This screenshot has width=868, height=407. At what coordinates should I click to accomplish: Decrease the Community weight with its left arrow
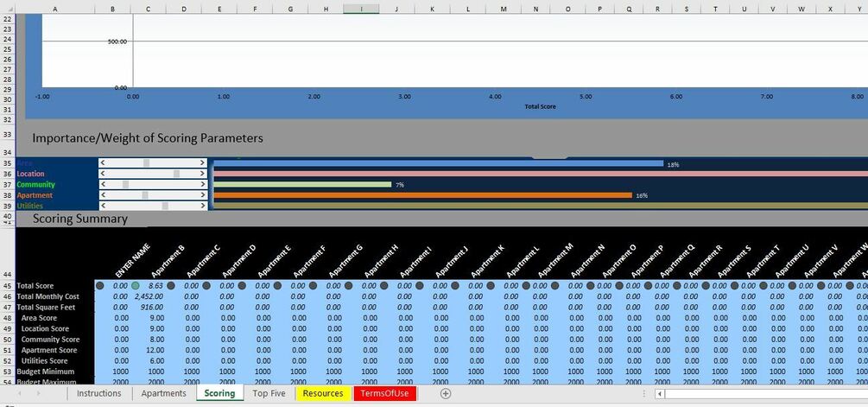click(103, 184)
